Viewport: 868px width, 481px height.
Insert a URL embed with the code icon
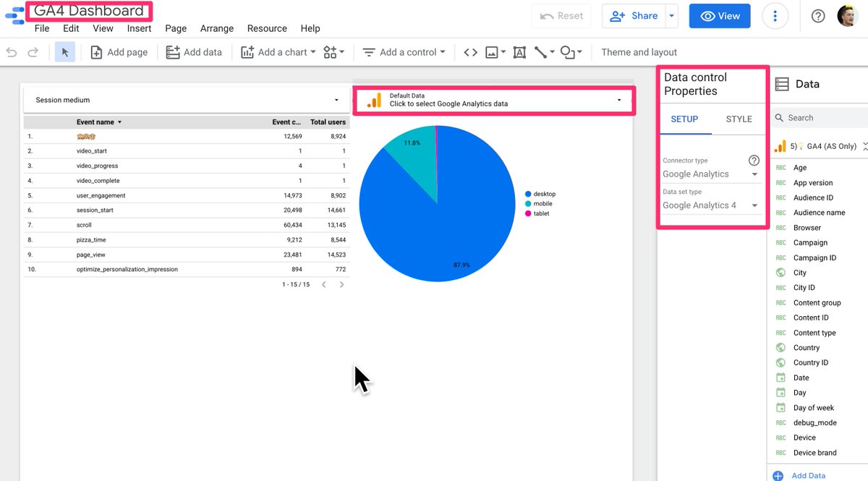coord(470,52)
